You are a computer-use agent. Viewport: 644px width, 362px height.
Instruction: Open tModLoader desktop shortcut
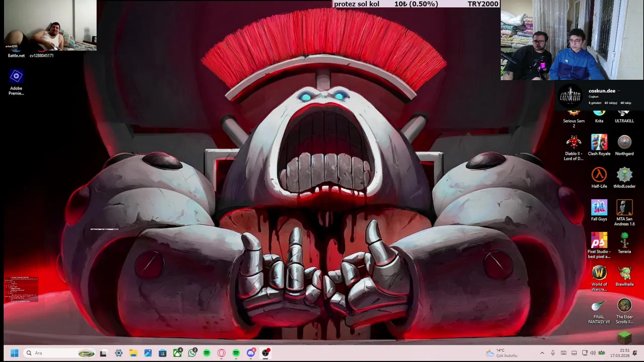pos(624,178)
